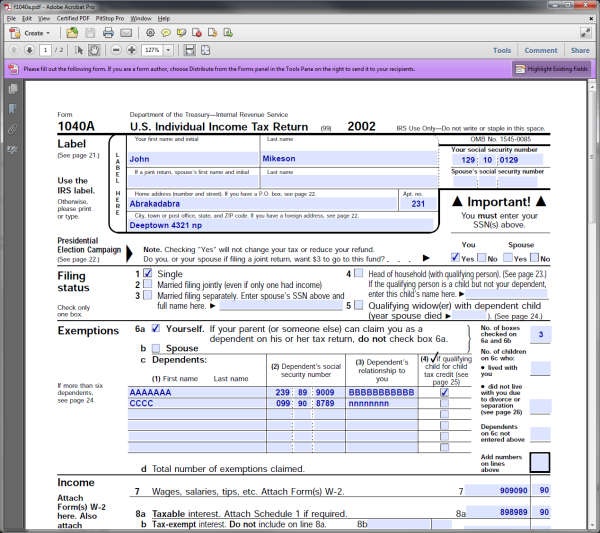This screenshot has height=533, width=600.
Task: Send file by email envelope icon
Action: click(126, 33)
